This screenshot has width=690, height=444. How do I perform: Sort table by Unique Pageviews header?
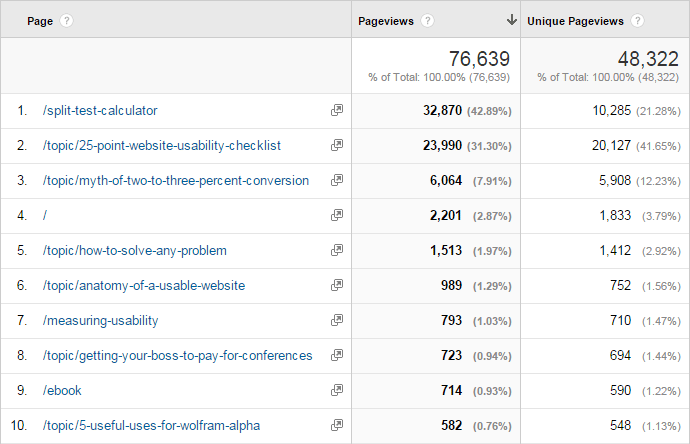click(575, 21)
